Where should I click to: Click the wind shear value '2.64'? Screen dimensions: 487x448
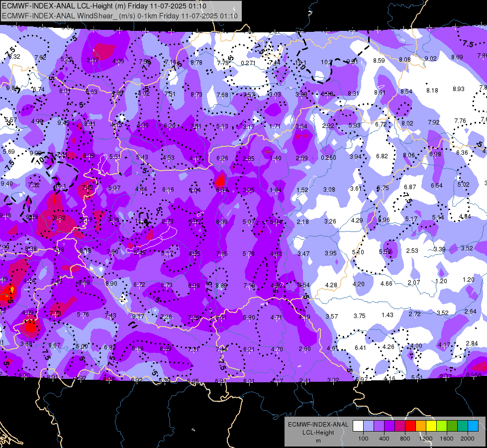[470, 311]
